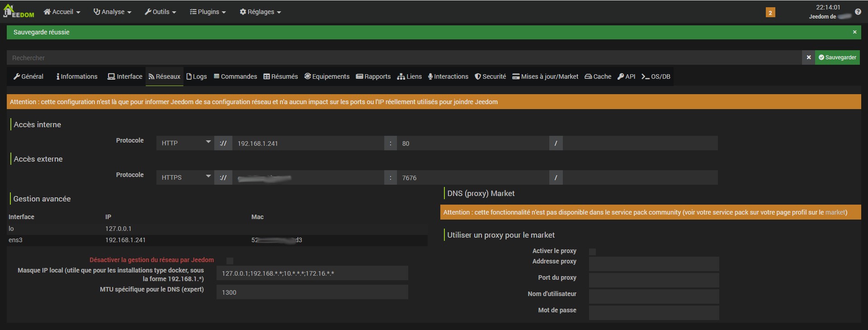Click the Sauvegarder button

click(837, 57)
